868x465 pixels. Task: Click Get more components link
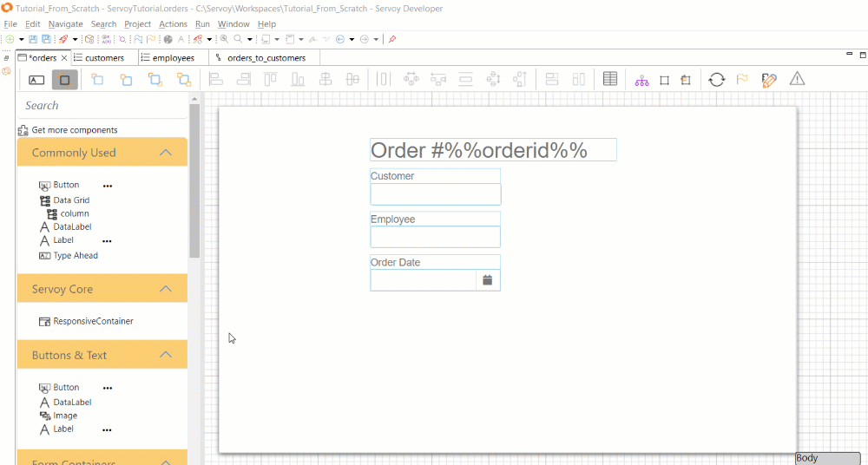(x=74, y=130)
